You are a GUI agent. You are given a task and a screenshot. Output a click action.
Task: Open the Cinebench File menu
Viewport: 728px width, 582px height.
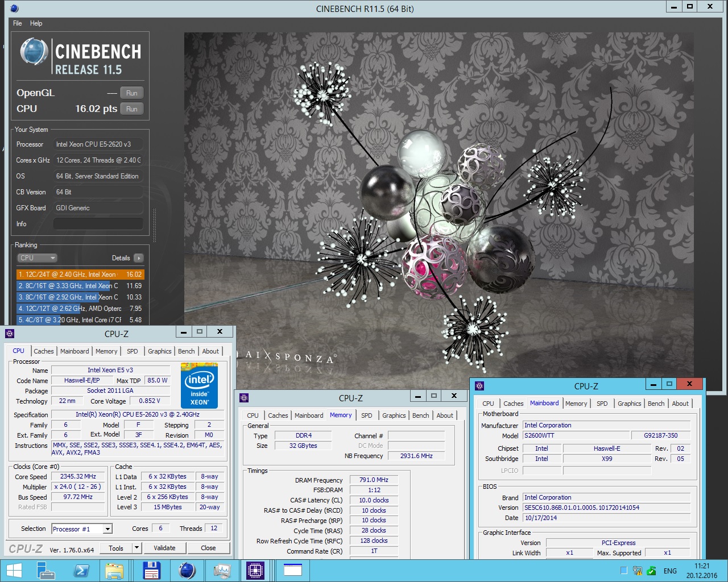tap(18, 23)
